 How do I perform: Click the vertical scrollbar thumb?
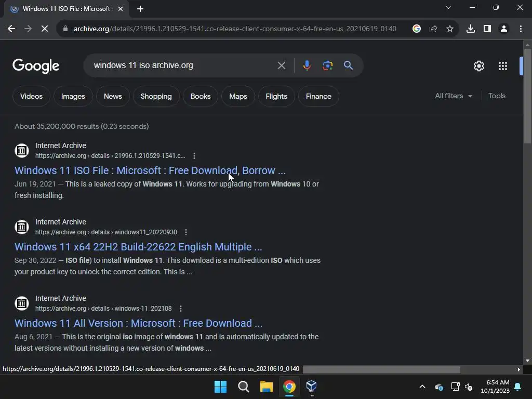[x=527, y=96]
